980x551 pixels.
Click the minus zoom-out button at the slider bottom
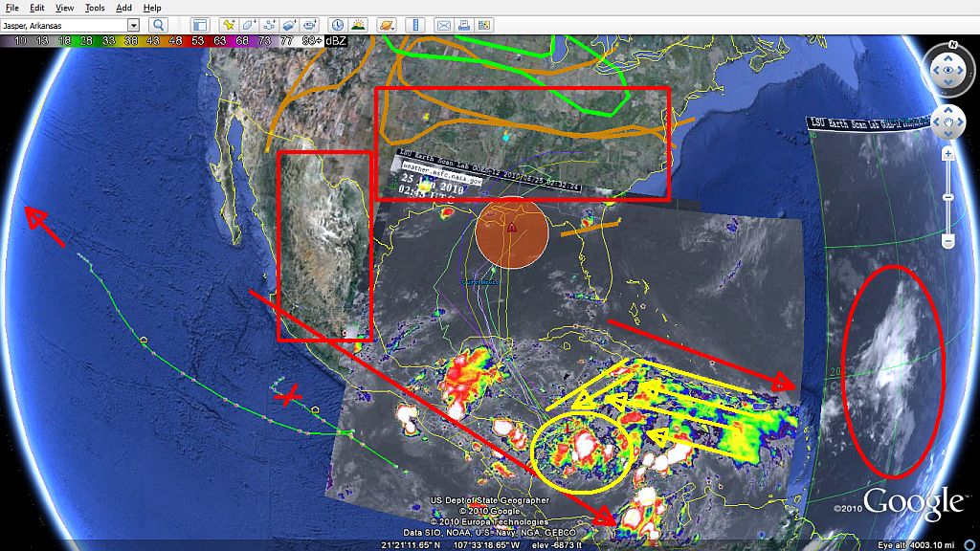[x=948, y=240]
